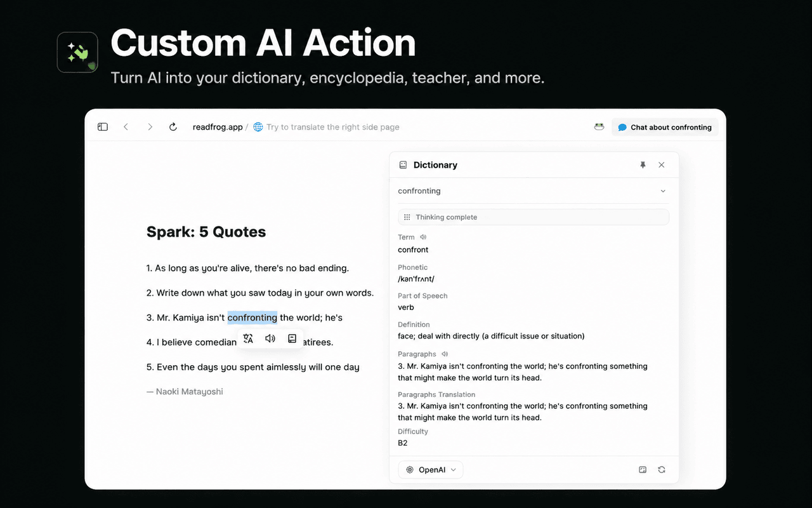Image resolution: width=812 pixels, height=508 pixels.
Task: Pin the Dictionary panel
Action: pyautogui.click(x=643, y=165)
